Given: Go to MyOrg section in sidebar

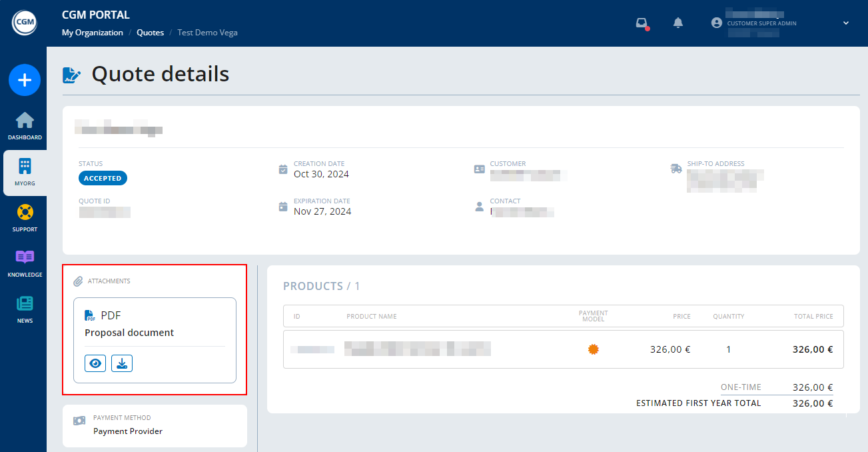Looking at the screenshot, I should coord(25,172).
